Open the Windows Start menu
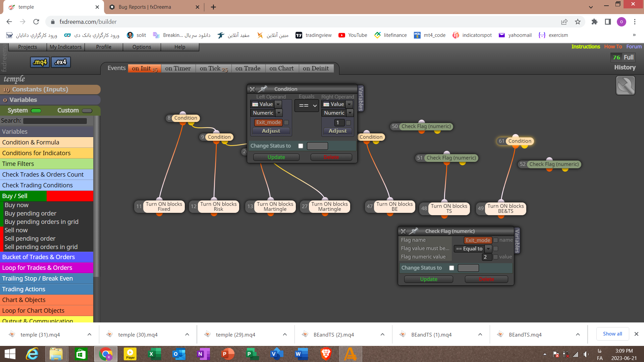The image size is (644, 362). coord(10,354)
